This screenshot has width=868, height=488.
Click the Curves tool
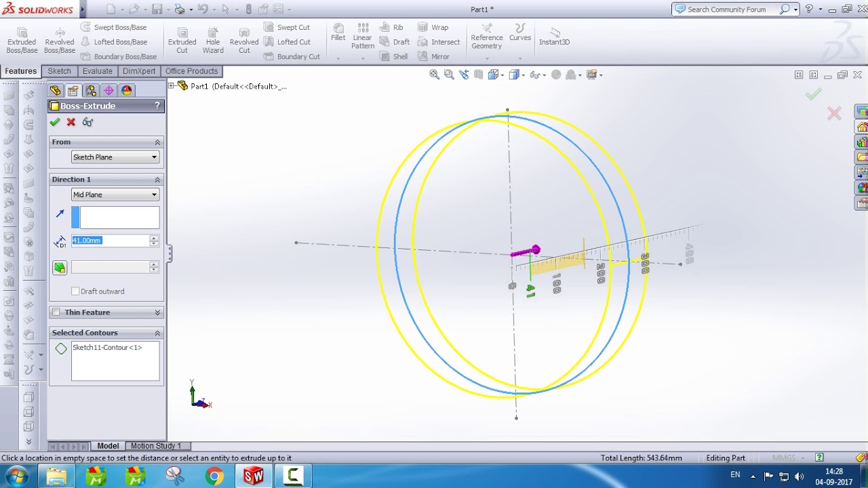520,32
